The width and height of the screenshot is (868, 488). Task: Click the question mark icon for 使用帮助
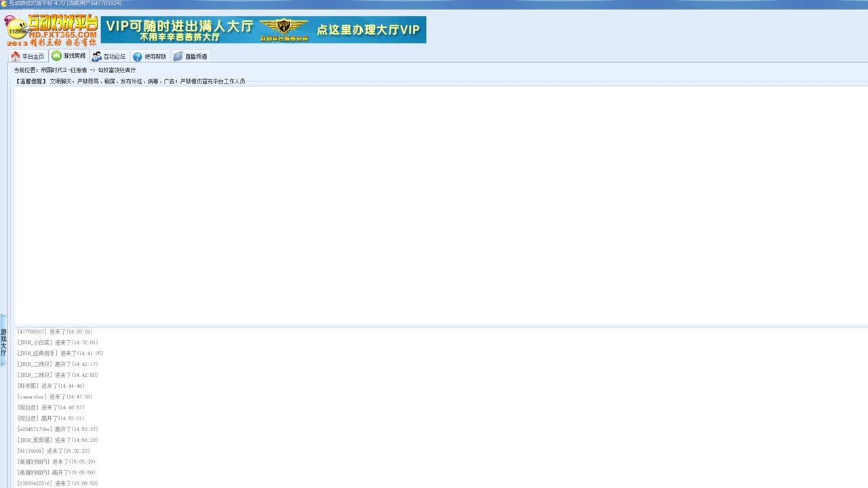[138, 57]
